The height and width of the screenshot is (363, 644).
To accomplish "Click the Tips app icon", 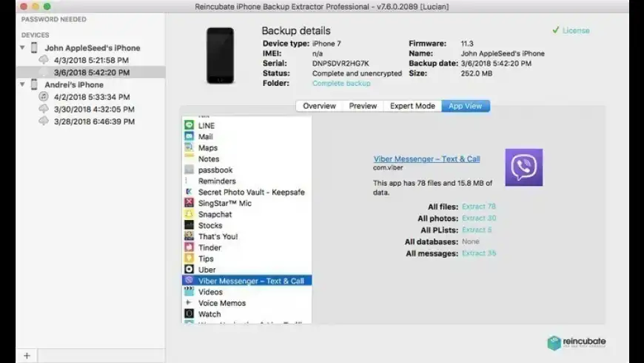I will (x=189, y=258).
